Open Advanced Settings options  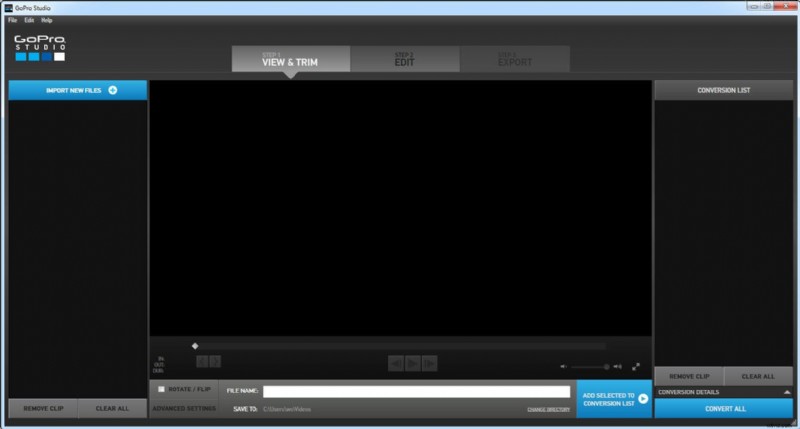pos(183,409)
